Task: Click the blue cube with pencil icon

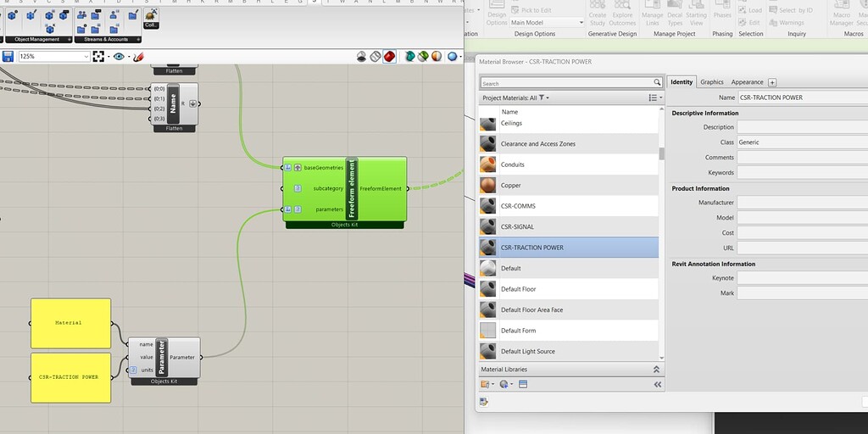Action: click(x=31, y=15)
